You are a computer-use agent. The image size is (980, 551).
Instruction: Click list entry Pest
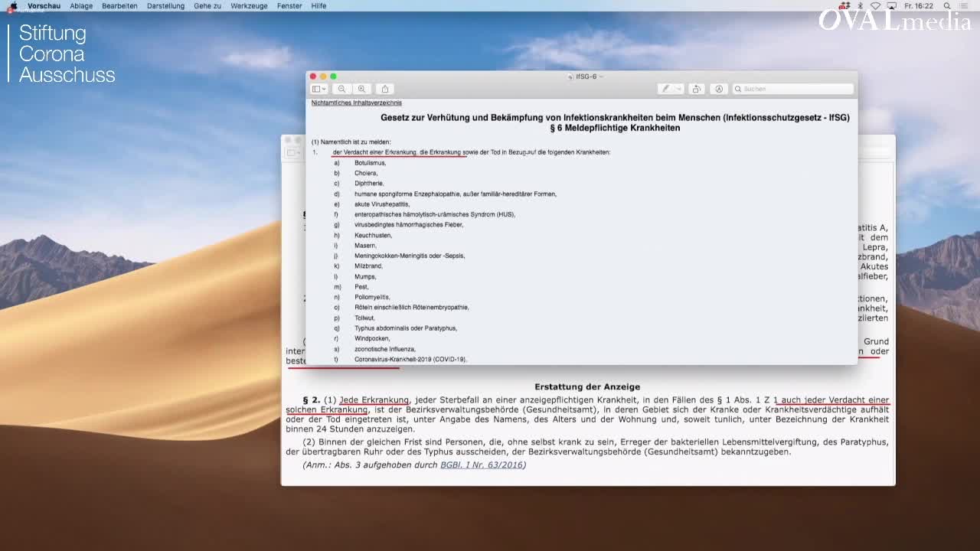[x=361, y=287]
